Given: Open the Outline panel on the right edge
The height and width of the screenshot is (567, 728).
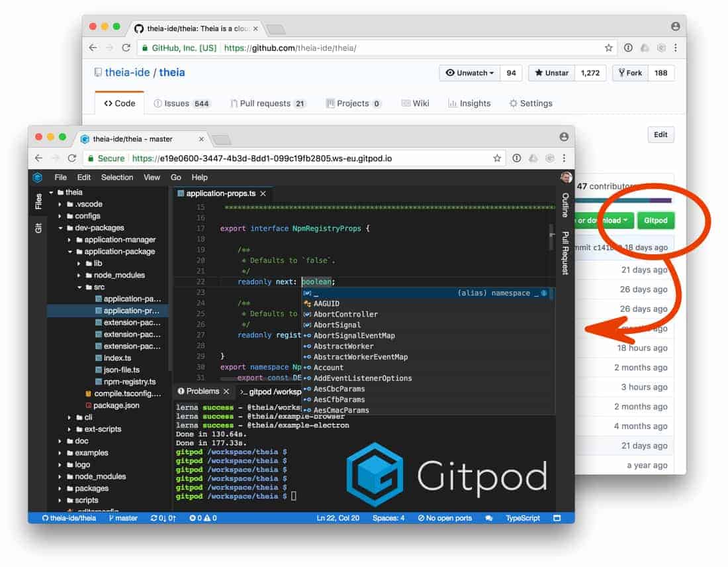Looking at the screenshot, I should pyautogui.click(x=565, y=205).
